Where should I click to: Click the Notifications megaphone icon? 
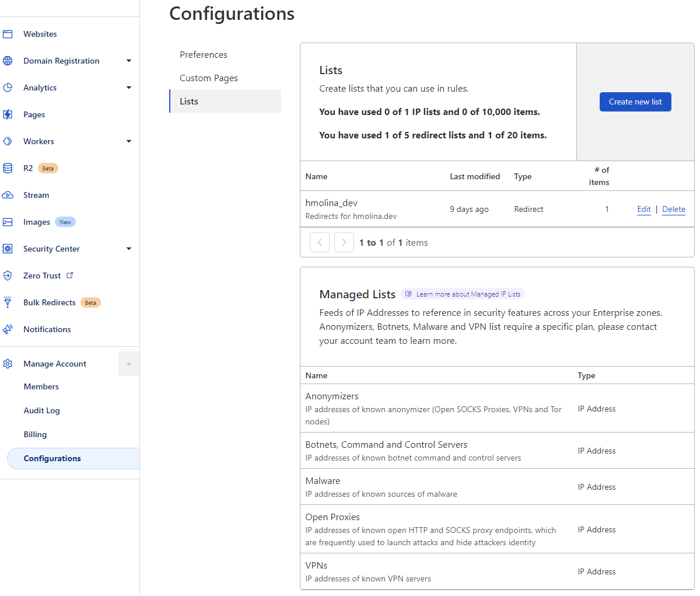[x=8, y=329]
